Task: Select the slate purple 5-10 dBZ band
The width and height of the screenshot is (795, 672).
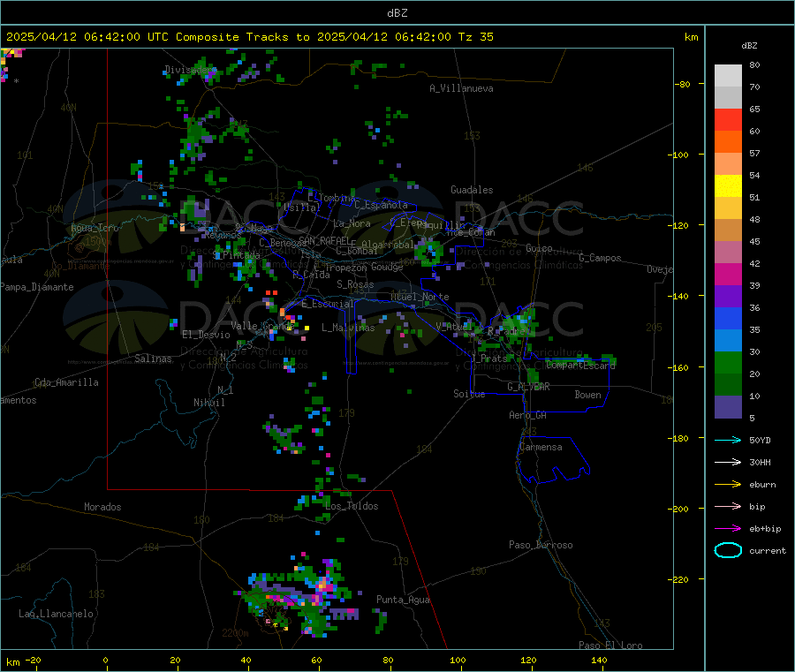Action: [x=728, y=407]
